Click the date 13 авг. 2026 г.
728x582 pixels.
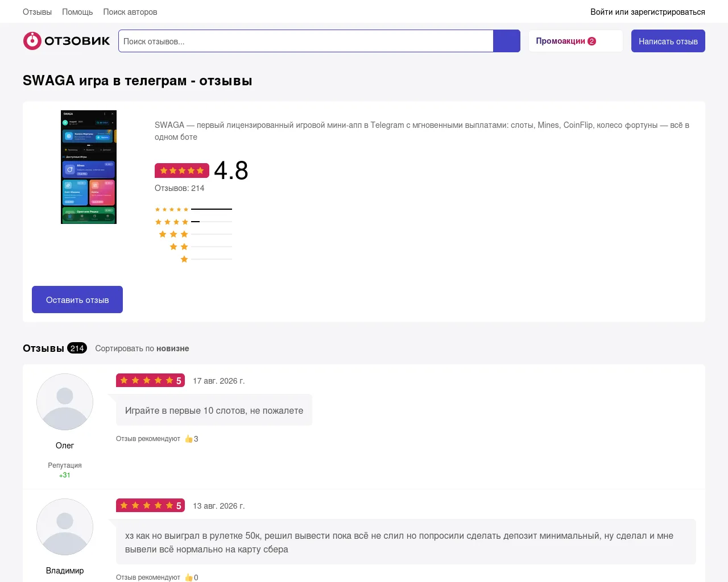(219, 506)
